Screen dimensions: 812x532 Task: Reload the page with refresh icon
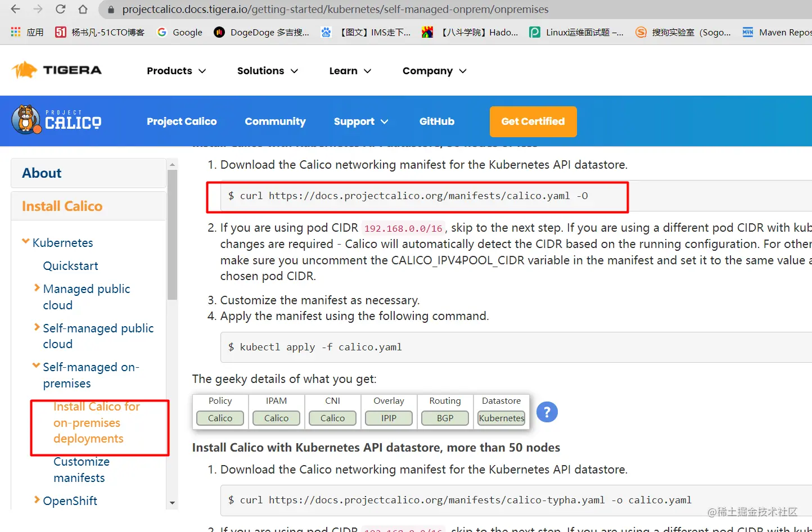click(x=60, y=9)
